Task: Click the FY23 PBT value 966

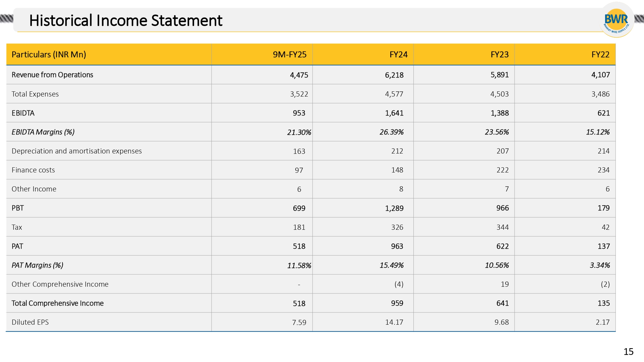Action: coord(502,208)
